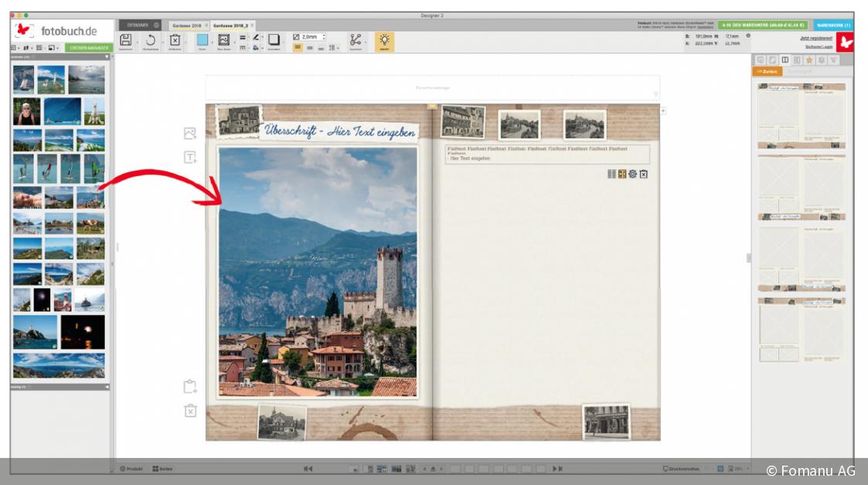Select the double-page layout tab icon
868x485 pixels.
[x=785, y=59]
